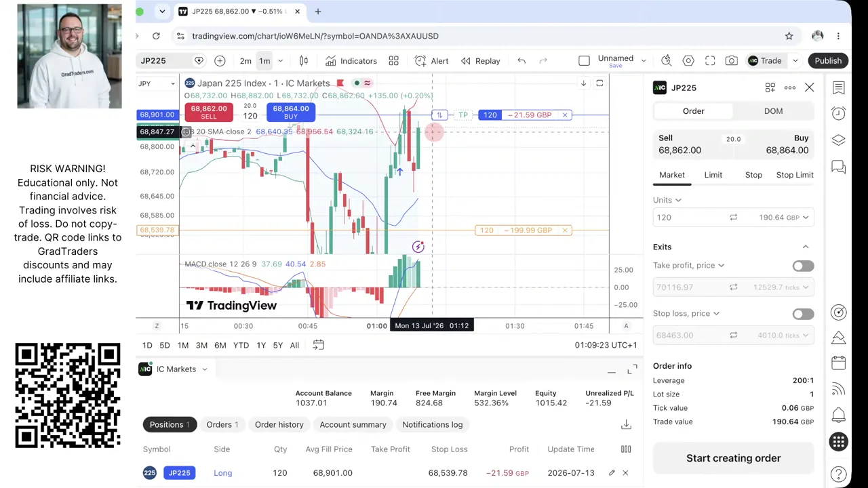This screenshot has width=868, height=488.
Task: Start bar Replay mode
Action: click(x=480, y=61)
